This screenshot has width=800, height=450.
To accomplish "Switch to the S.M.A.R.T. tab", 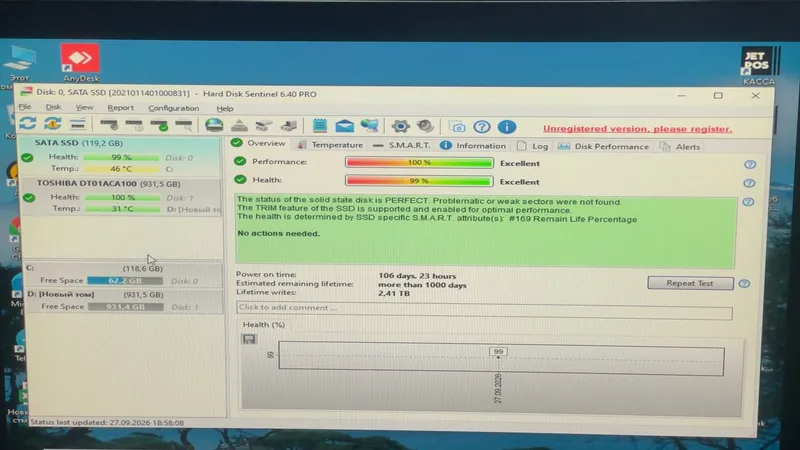I will click(x=402, y=145).
